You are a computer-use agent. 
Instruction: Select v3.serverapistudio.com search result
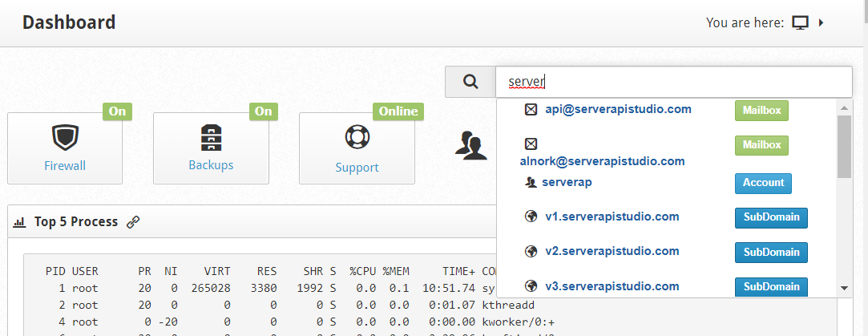click(x=612, y=286)
